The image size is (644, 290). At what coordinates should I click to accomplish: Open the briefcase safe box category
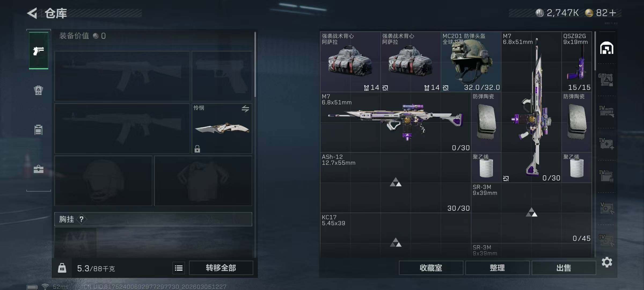(x=39, y=169)
